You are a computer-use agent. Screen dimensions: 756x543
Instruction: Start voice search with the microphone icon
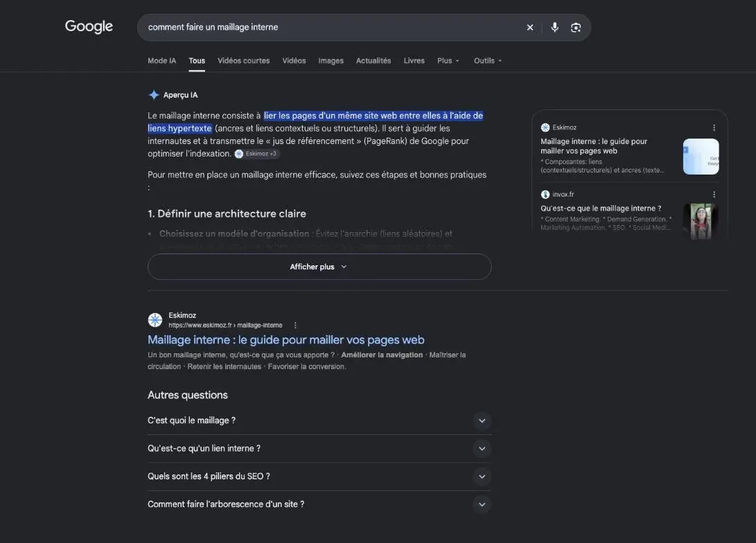(554, 28)
